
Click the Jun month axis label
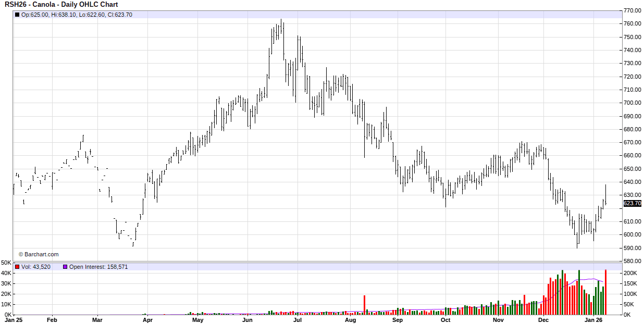[x=247, y=320]
